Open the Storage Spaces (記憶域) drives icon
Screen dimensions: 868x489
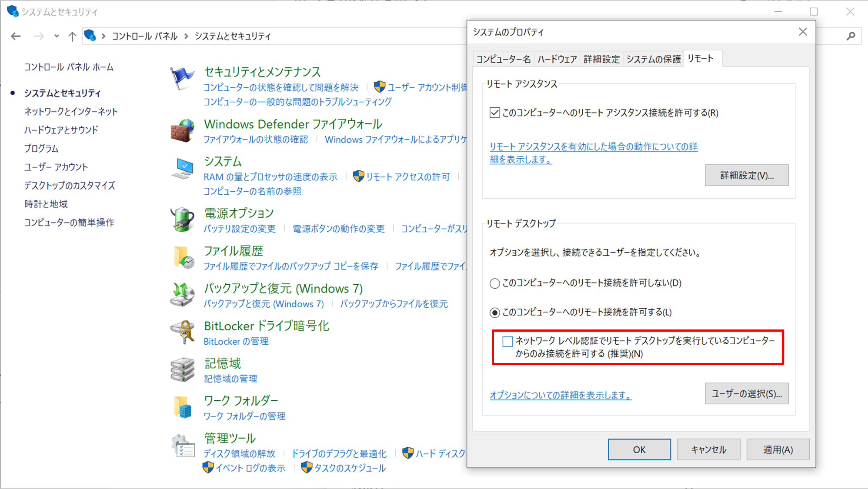click(x=182, y=370)
